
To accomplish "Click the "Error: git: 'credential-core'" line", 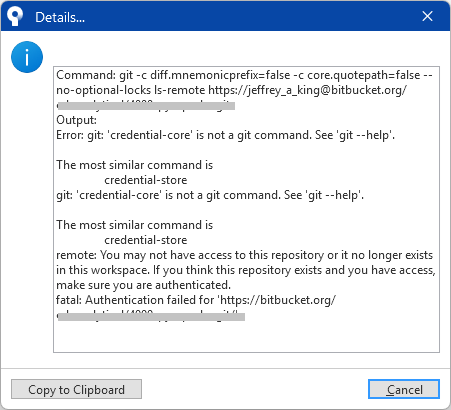I will pos(225,135).
